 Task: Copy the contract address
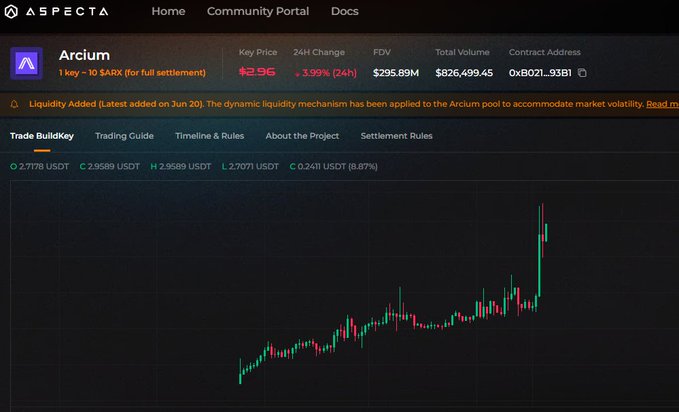point(582,73)
